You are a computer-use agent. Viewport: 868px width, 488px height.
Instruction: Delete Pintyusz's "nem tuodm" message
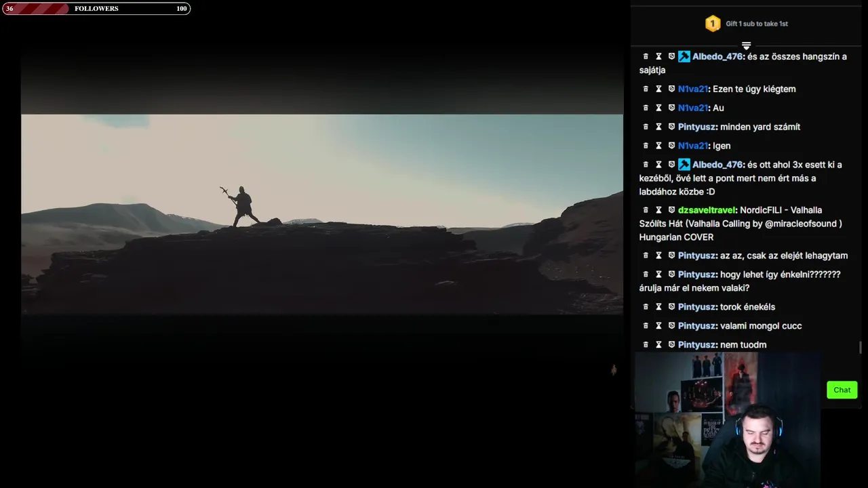[646, 345]
